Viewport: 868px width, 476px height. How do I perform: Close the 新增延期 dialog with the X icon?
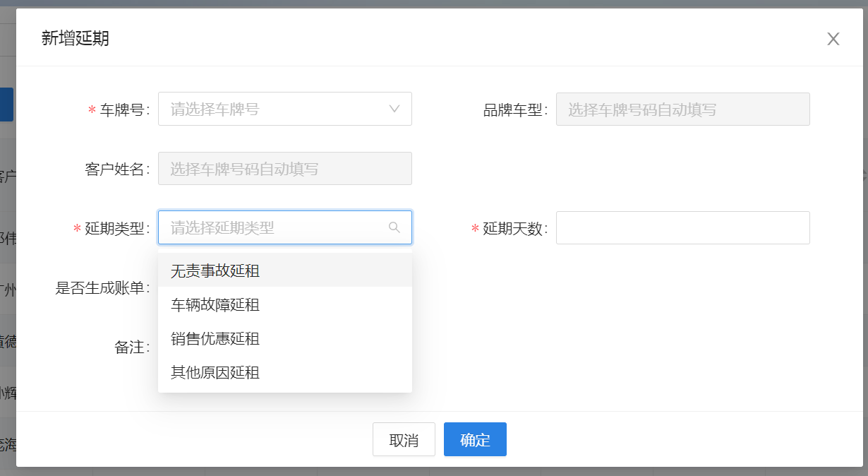pyautogui.click(x=833, y=39)
